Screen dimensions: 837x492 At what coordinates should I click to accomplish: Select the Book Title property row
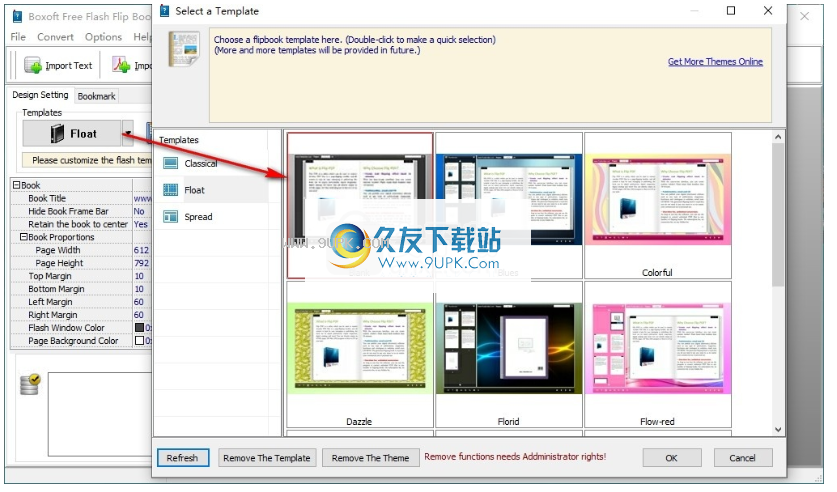[x=81, y=198]
